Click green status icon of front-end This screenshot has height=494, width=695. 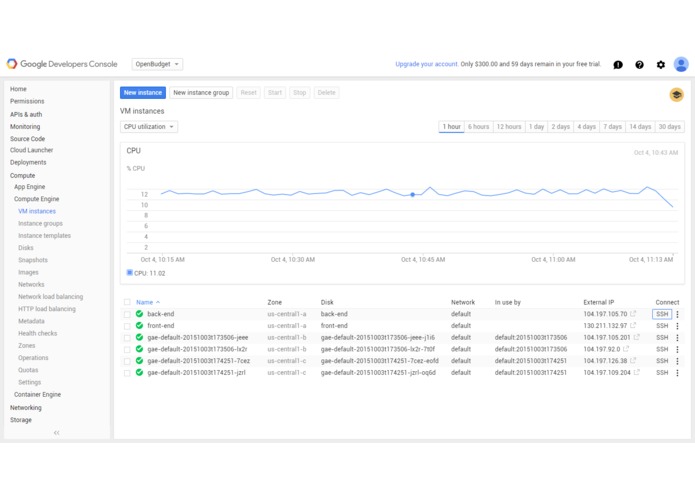(139, 326)
